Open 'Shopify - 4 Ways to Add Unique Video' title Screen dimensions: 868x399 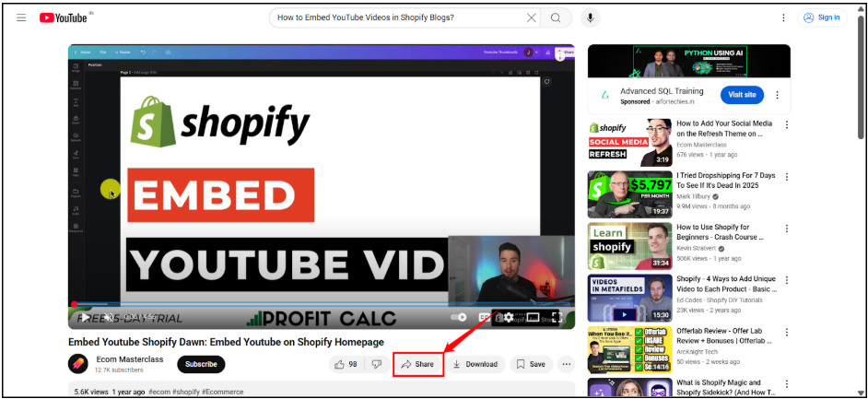[x=726, y=284]
